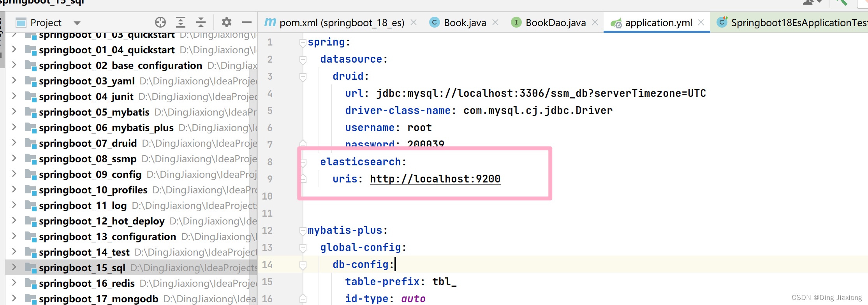Close the Book.java tab
868x305 pixels.
click(x=495, y=22)
